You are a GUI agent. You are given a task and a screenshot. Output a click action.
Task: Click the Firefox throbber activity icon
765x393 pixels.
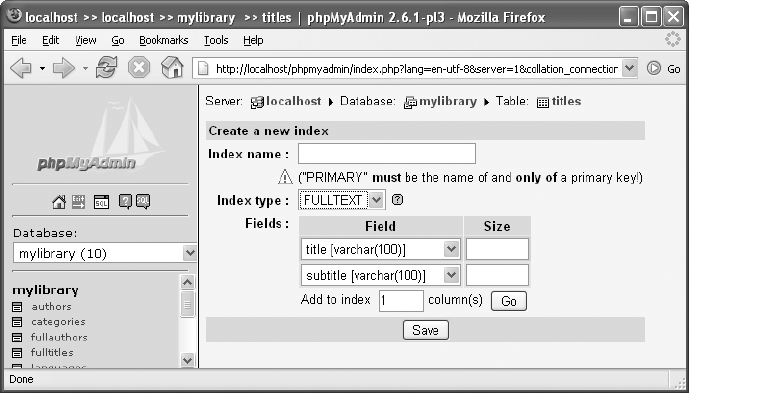point(672,39)
